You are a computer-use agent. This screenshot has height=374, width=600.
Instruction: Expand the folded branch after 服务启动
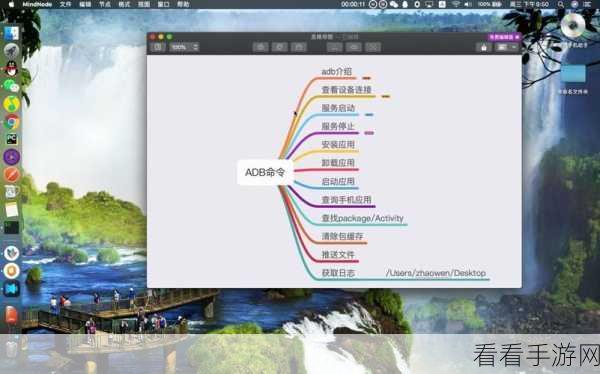pos(369,114)
